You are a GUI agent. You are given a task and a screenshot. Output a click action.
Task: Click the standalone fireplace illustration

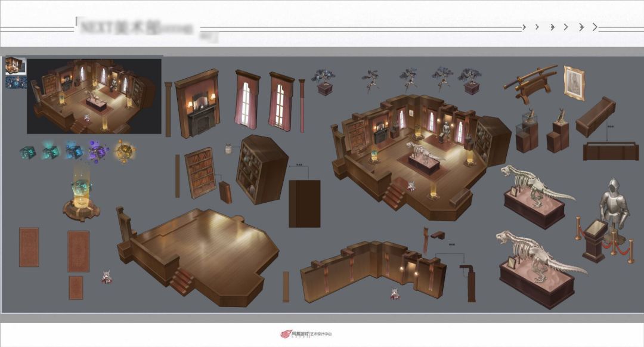(x=197, y=103)
